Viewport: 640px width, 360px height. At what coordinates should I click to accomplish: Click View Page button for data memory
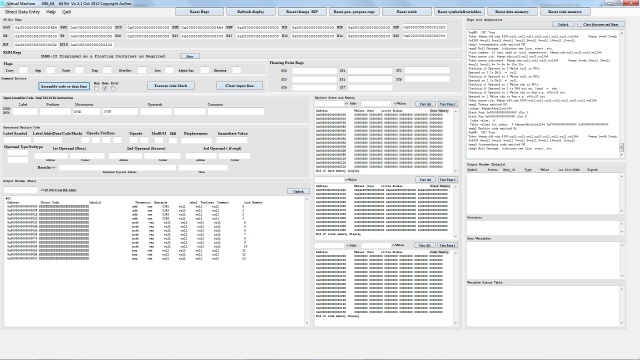pos(447,104)
